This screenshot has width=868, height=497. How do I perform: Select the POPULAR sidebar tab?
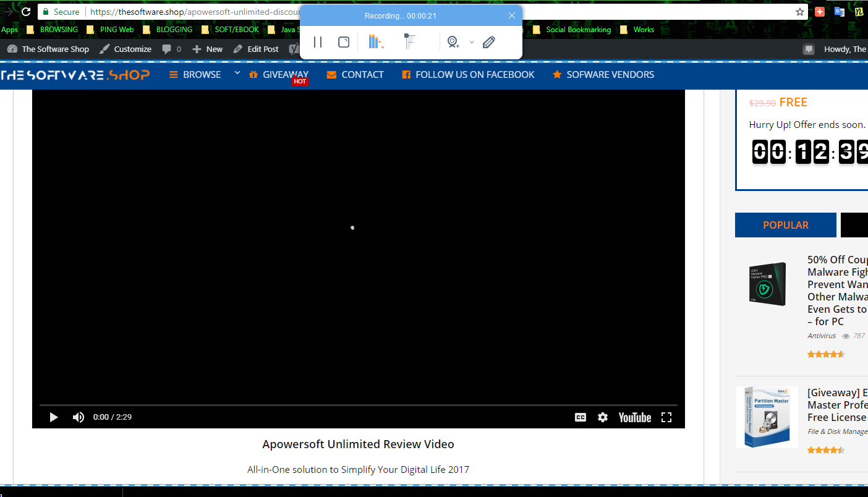click(x=786, y=225)
